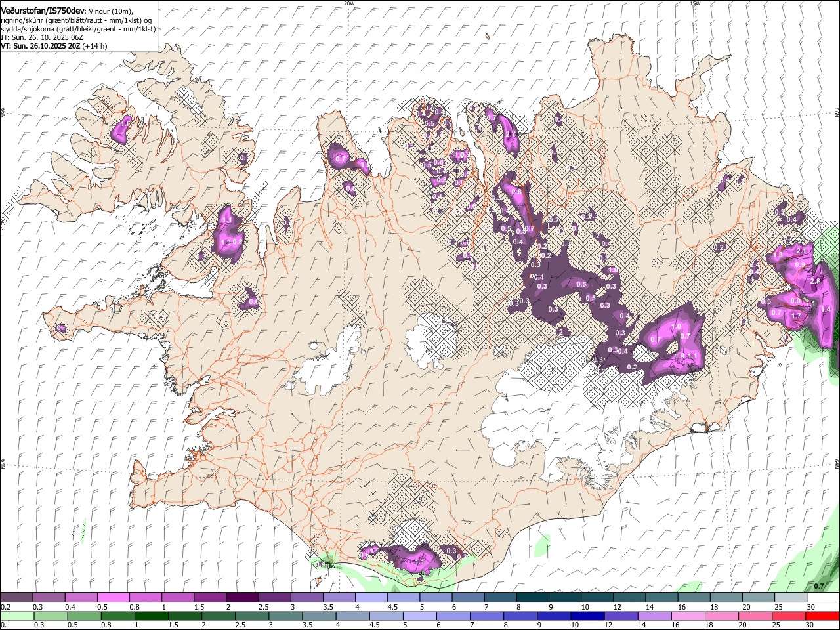Pick lower legend swatch starting at 25
This screenshot has width=840, height=630.
(x=787, y=616)
